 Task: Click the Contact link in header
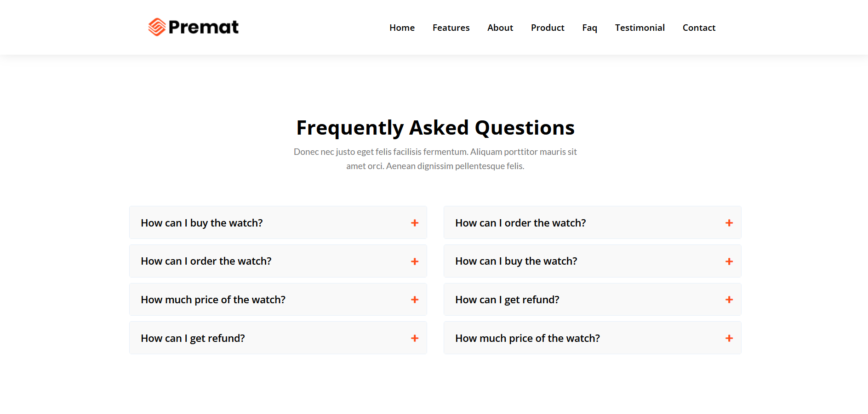[698, 28]
